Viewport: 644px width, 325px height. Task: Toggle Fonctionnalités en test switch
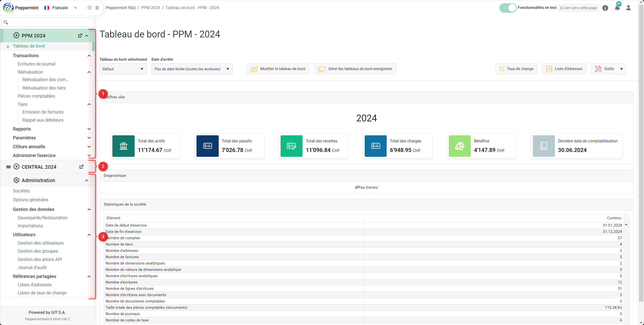[508, 8]
